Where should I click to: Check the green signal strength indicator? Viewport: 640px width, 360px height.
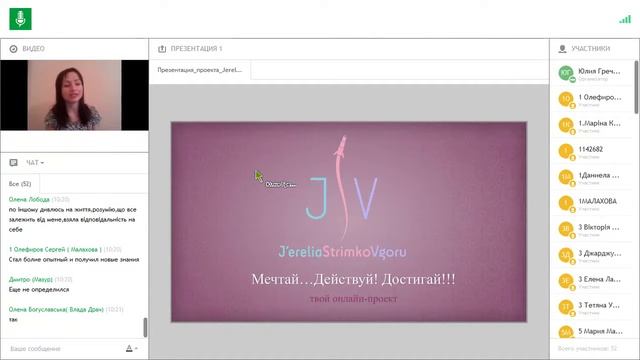click(625, 19)
